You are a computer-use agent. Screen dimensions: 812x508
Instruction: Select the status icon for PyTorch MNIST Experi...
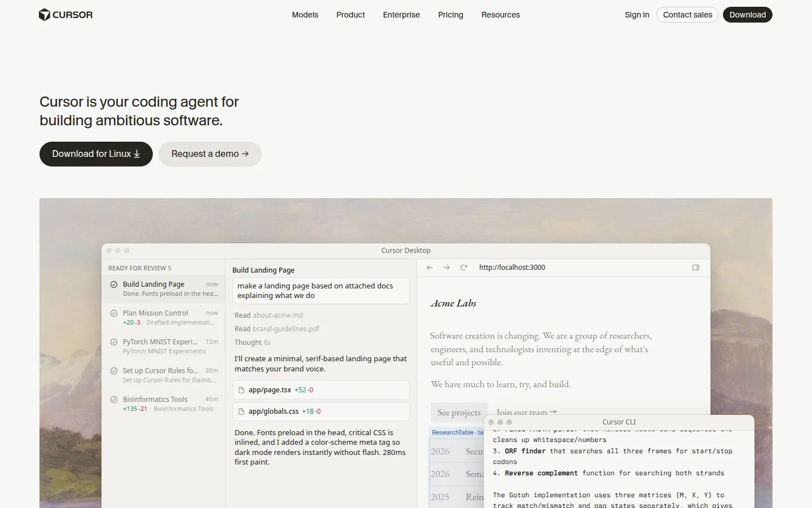coord(114,342)
